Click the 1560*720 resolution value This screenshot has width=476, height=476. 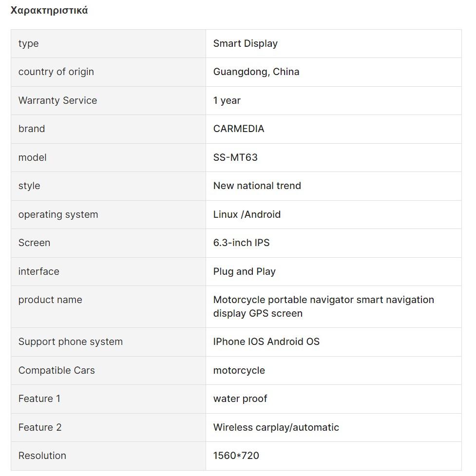click(x=236, y=456)
